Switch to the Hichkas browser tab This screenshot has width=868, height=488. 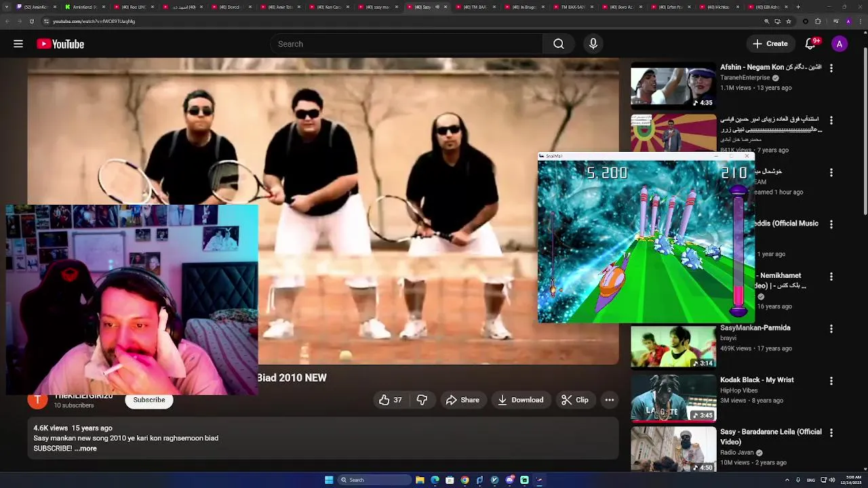(719, 7)
